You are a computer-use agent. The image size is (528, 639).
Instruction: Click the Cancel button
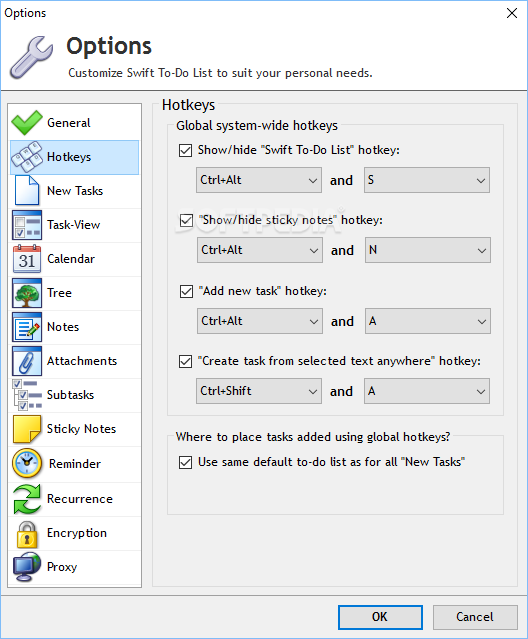click(475, 617)
